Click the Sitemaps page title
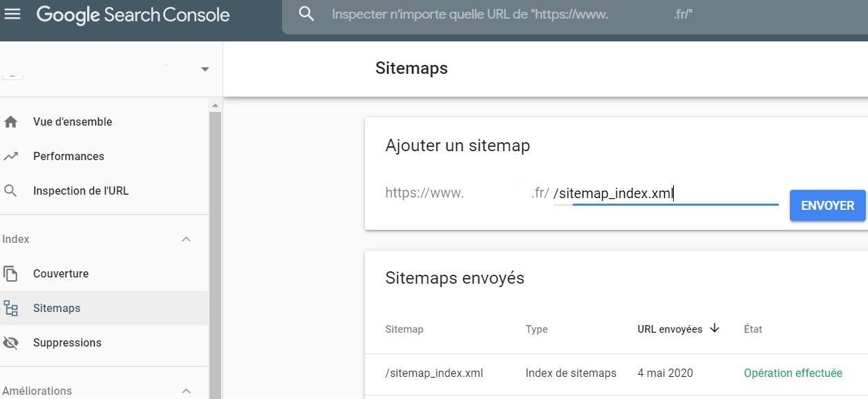This screenshot has height=399, width=868. pos(411,68)
